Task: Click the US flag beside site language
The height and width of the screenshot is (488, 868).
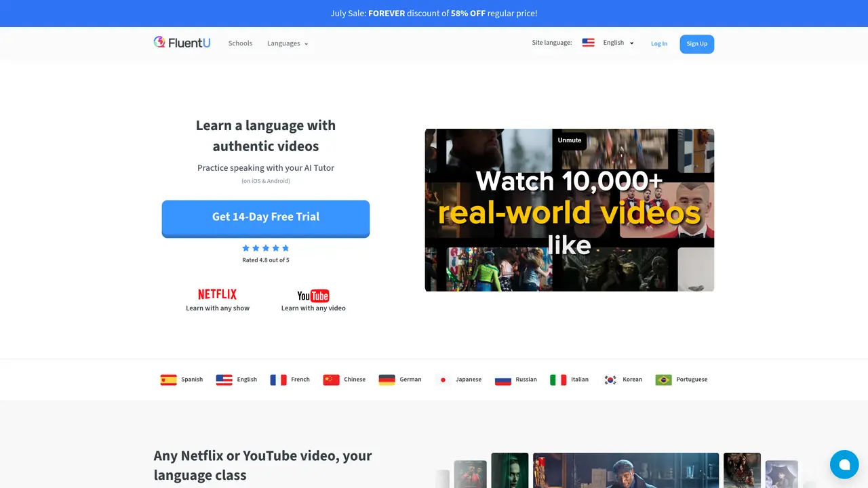Action: 588,43
